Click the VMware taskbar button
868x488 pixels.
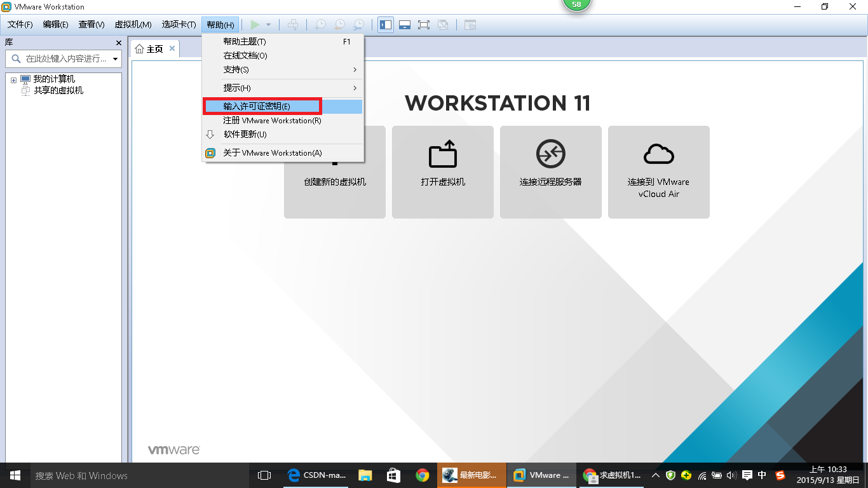tap(541, 475)
